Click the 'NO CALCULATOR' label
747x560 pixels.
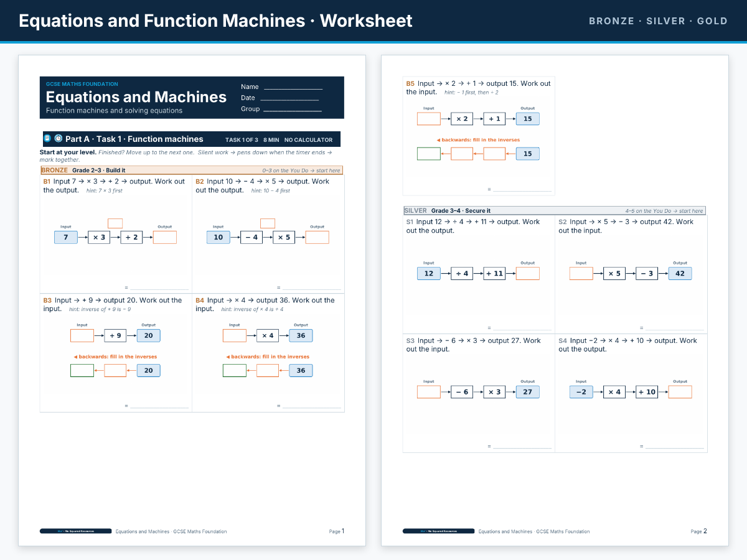coord(309,140)
